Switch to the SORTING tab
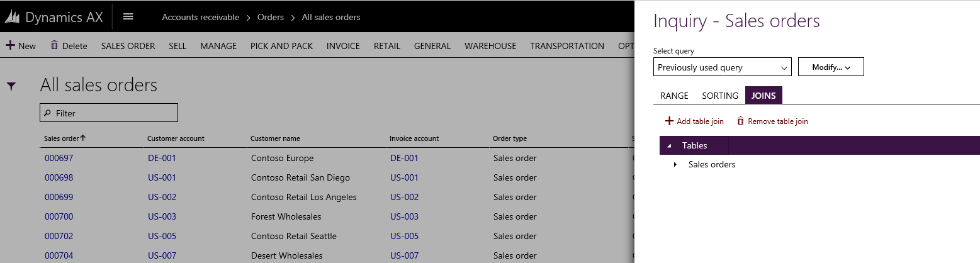The width and height of the screenshot is (980, 263). [720, 96]
